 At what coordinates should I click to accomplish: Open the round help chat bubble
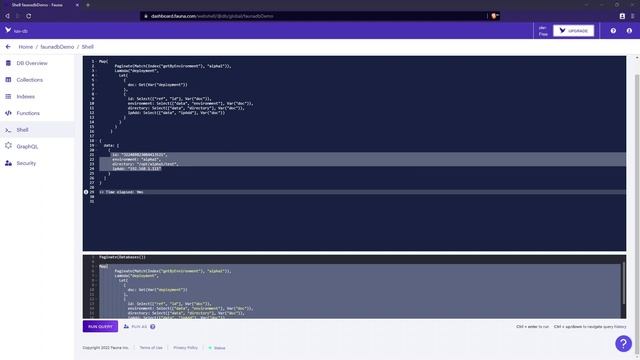[x=623, y=343]
